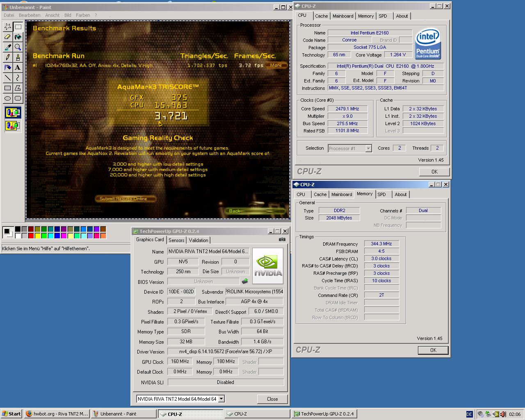Click the DE language indicator

469,414
